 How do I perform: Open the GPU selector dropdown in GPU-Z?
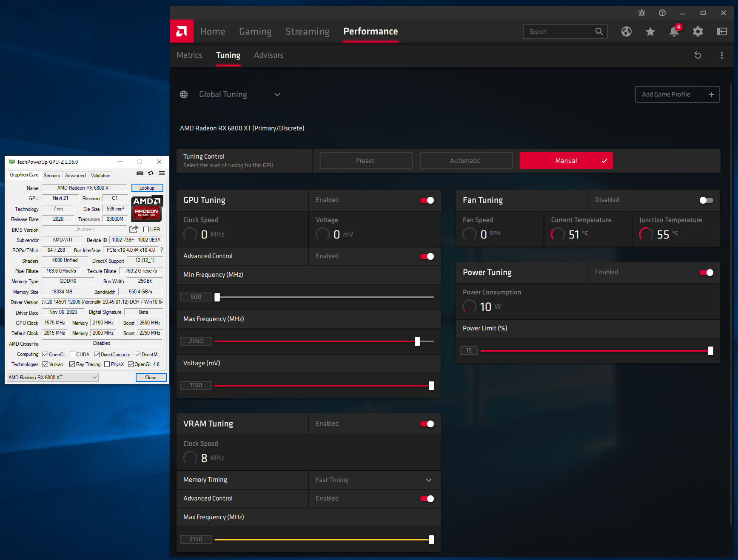pyautogui.click(x=53, y=378)
